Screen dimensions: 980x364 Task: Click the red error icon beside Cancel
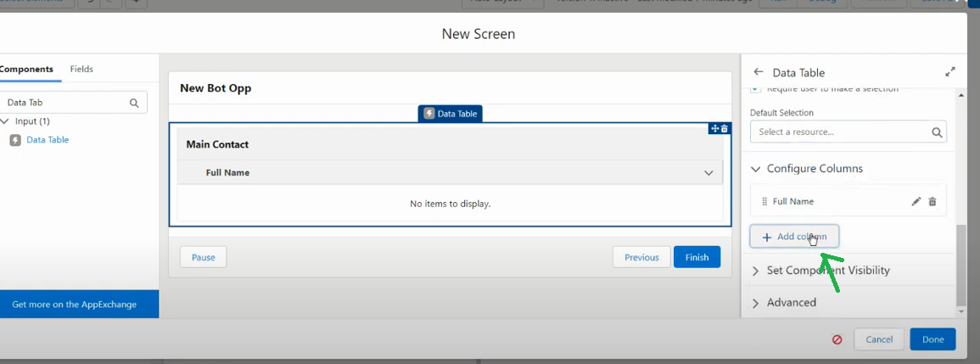coord(837,339)
